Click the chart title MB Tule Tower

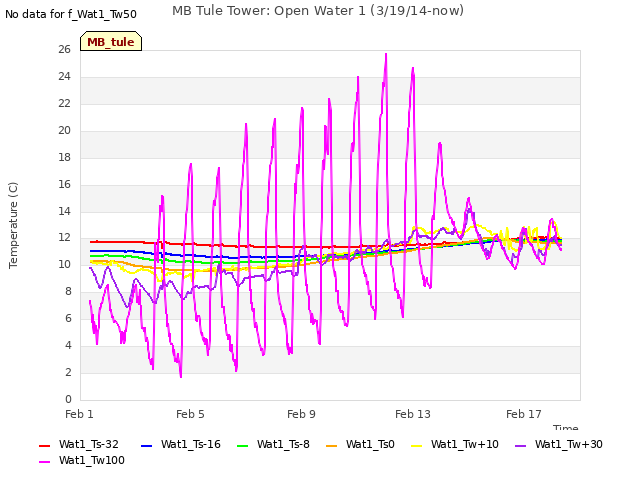pyautogui.click(x=318, y=10)
